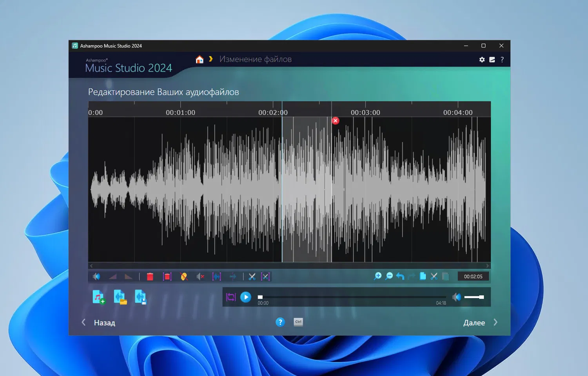Click the volume adjust speaker icon in editing toolbar
588x376 pixels.
96,277
